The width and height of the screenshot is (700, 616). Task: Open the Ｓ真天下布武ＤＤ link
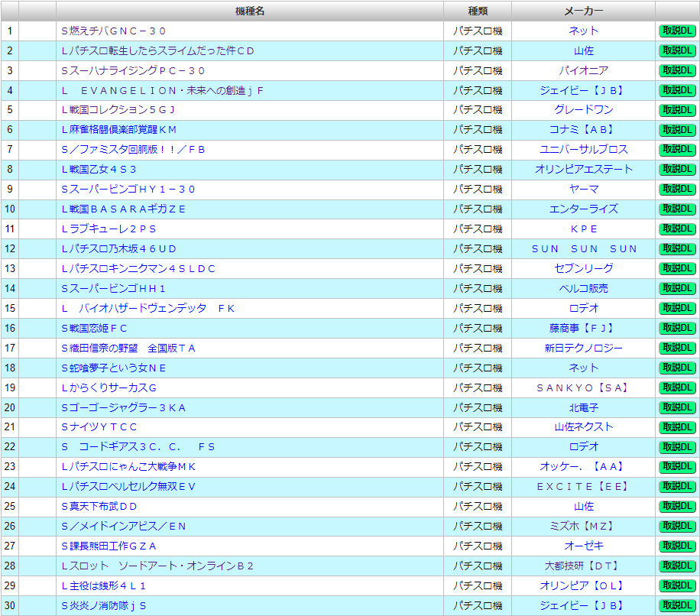tap(99, 507)
